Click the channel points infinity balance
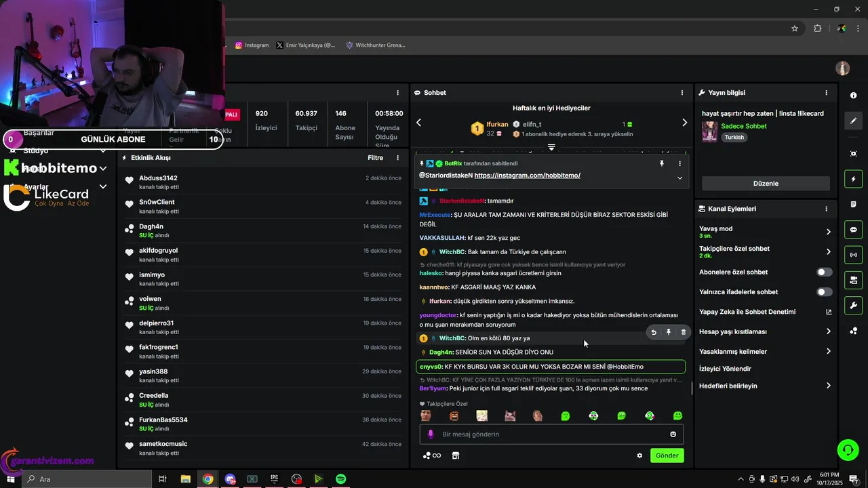This screenshot has height=488, width=868. [x=432, y=455]
